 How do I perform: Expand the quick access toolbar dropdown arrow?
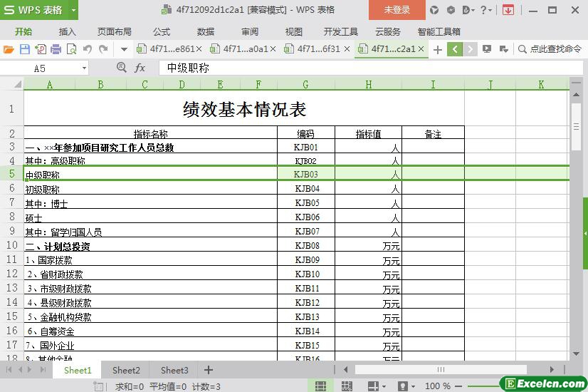124,49
